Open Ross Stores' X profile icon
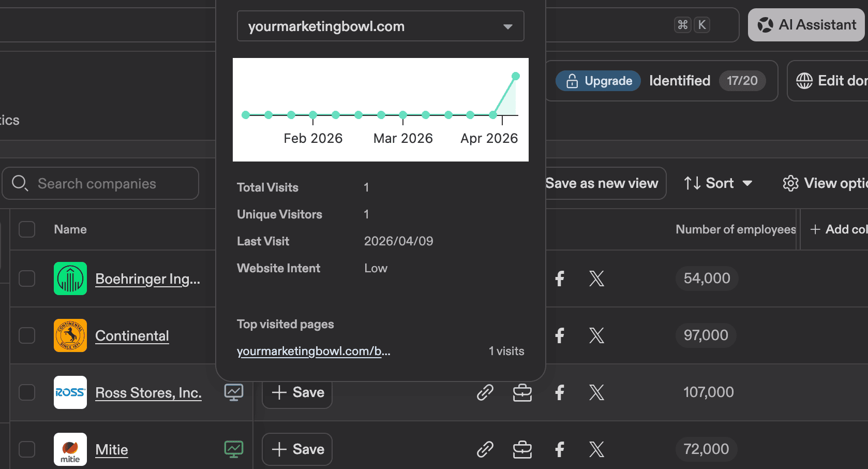The height and width of the screenshot is (469, 868). click(596, 392)
